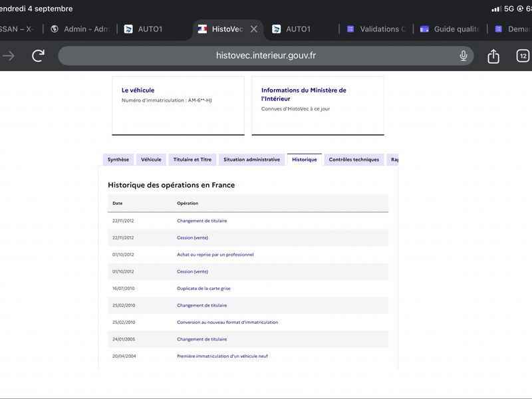Open the Contrôles techniques tab
The height and width of the screenshot is (399, 532).
(354, 160)
